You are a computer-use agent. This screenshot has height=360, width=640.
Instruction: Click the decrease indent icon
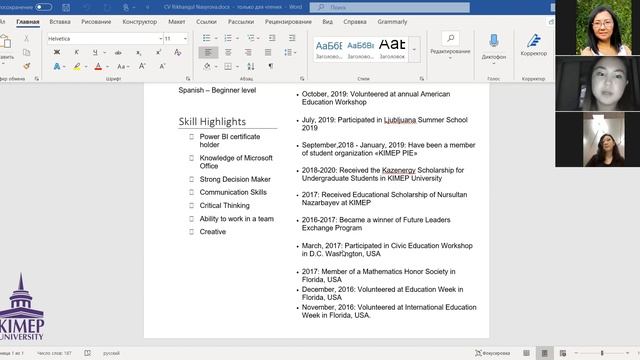click(272, 38)
